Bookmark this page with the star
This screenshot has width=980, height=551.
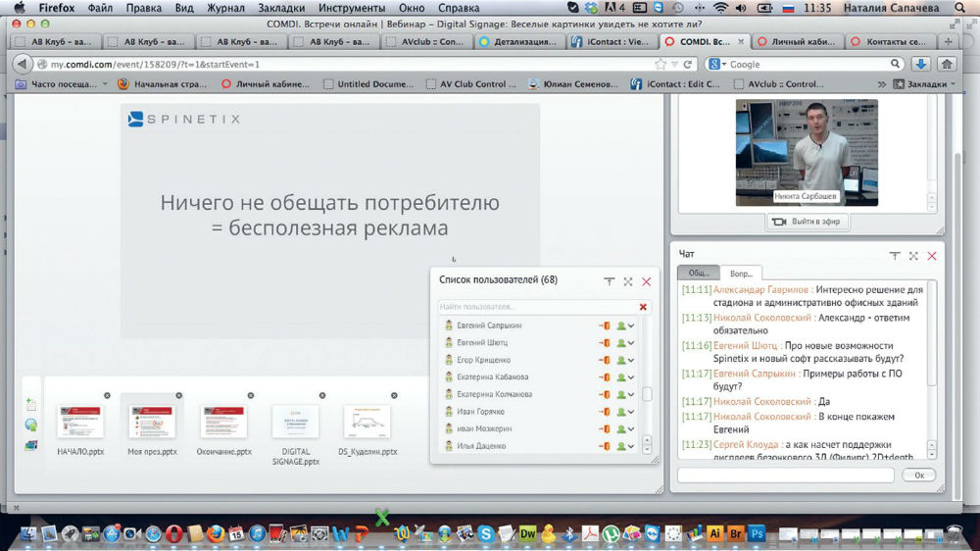click(660, 64)
